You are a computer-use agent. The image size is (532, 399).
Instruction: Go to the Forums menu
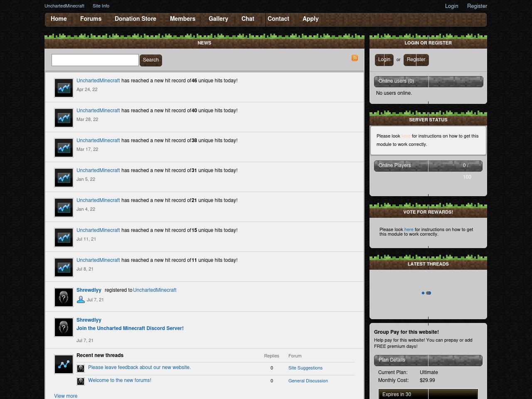(91, 19)
